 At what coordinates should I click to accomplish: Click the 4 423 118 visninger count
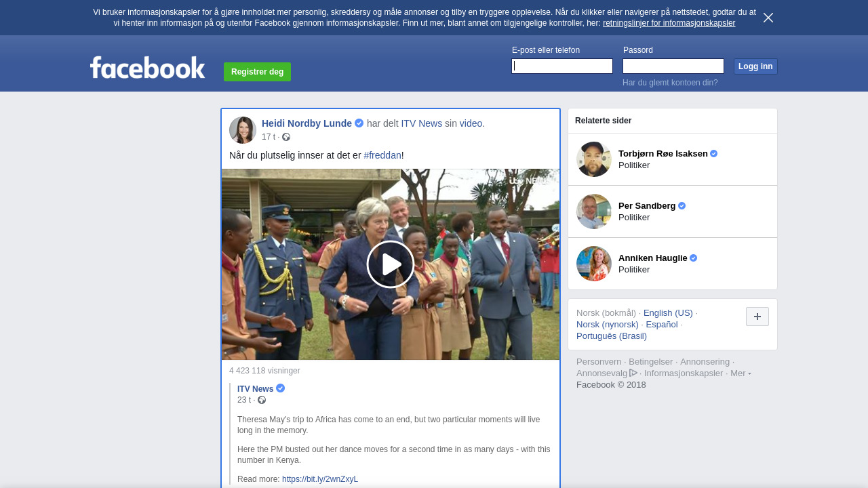tap(264, 371)
